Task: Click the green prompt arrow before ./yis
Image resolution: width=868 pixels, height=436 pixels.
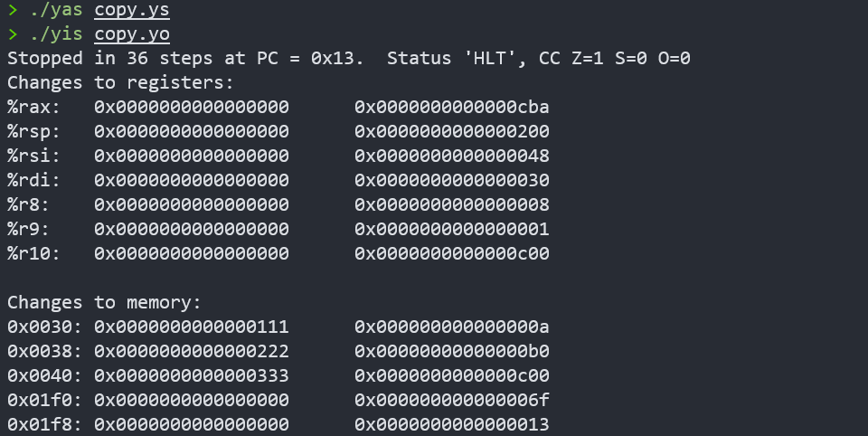Action: (x=13, y=35)
